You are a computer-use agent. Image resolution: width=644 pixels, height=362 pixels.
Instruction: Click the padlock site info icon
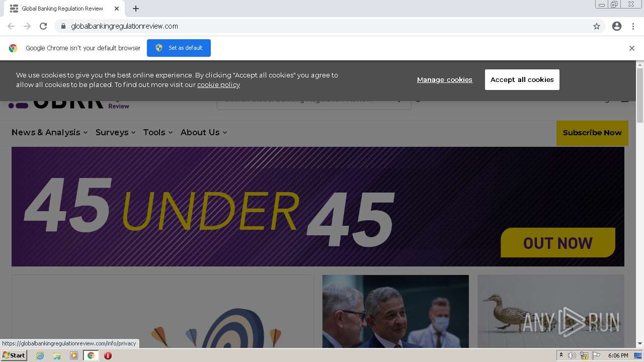click(63, 26)
